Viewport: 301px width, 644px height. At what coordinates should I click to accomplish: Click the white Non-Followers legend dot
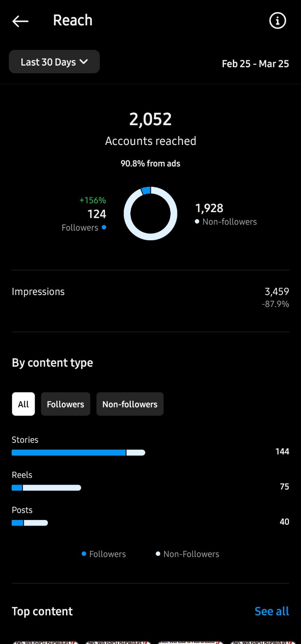pos(158,554)
